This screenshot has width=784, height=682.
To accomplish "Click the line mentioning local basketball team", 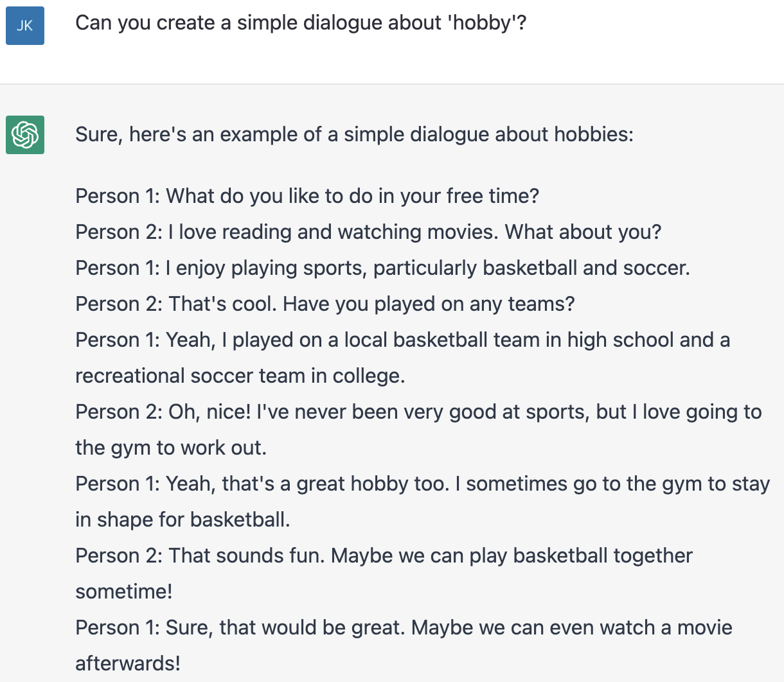I will [402, 340].
